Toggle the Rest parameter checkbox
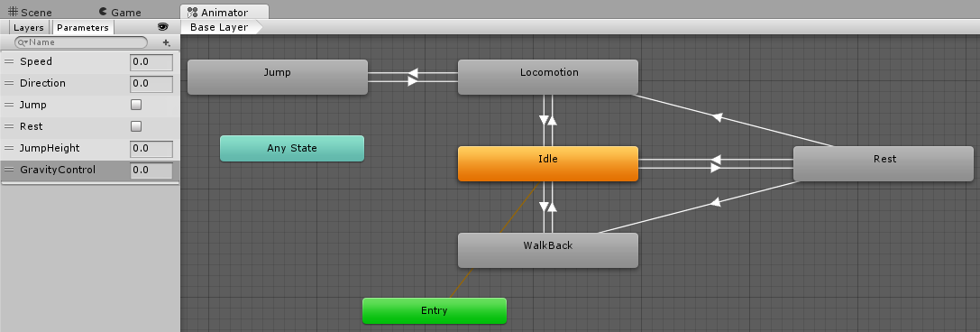The image size is (980, 332). click(x=135, y=126)
